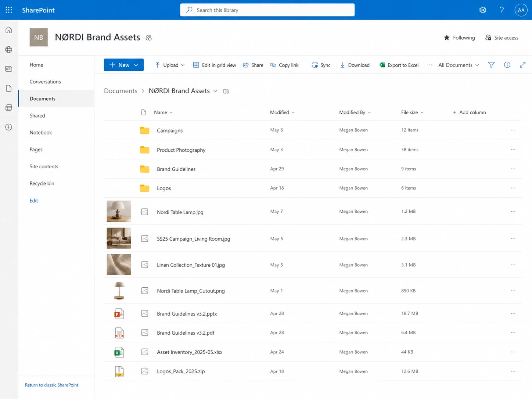The image size is (532, 399).
Task: Click the PDF icon for Brand Guidelines v3.2.pdf
Action: (x=119, y=333)
